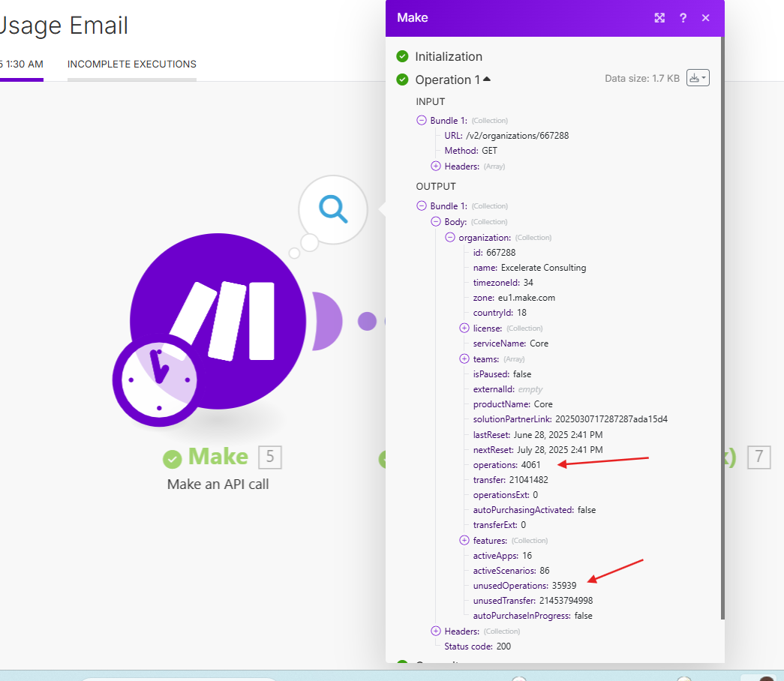Select activeApps: 16 row

point(503,556)
